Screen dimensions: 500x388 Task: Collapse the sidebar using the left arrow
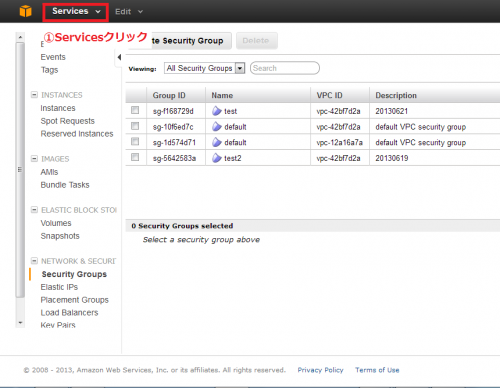pyautogui.click(x=119, y=57)
